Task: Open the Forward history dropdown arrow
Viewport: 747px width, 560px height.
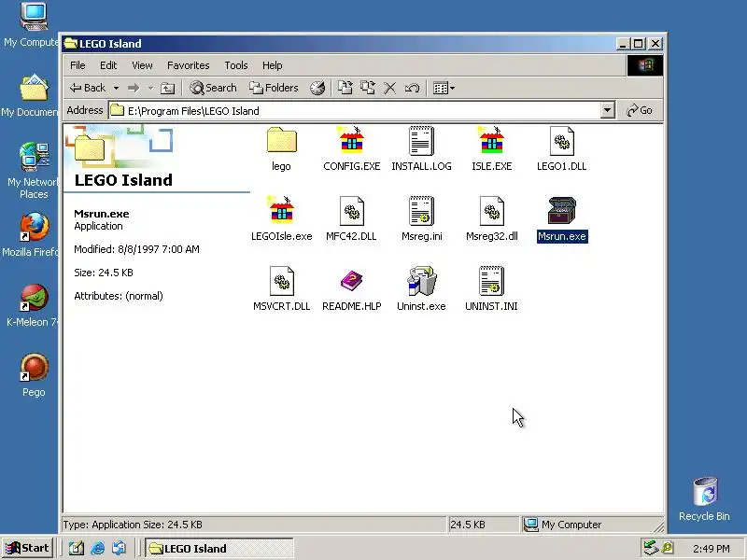Action: [150, 88]
